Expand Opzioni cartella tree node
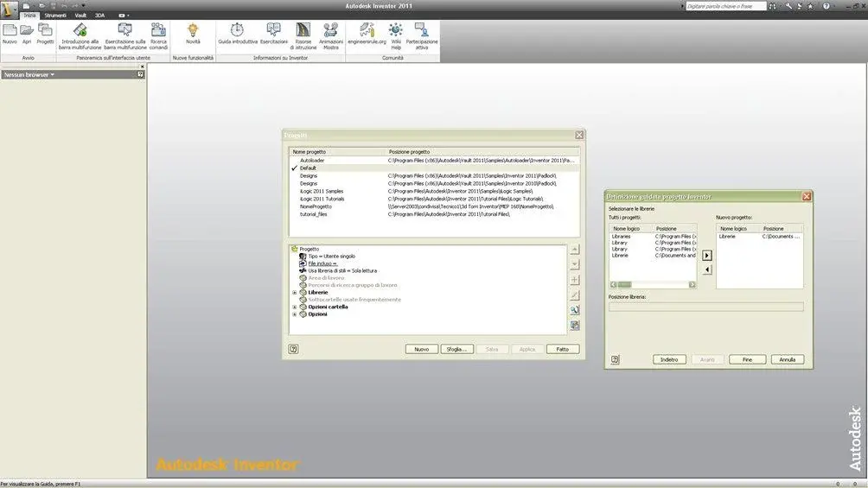Image resolution: width=868 pixels, height=488 pixels. point(295,307)
